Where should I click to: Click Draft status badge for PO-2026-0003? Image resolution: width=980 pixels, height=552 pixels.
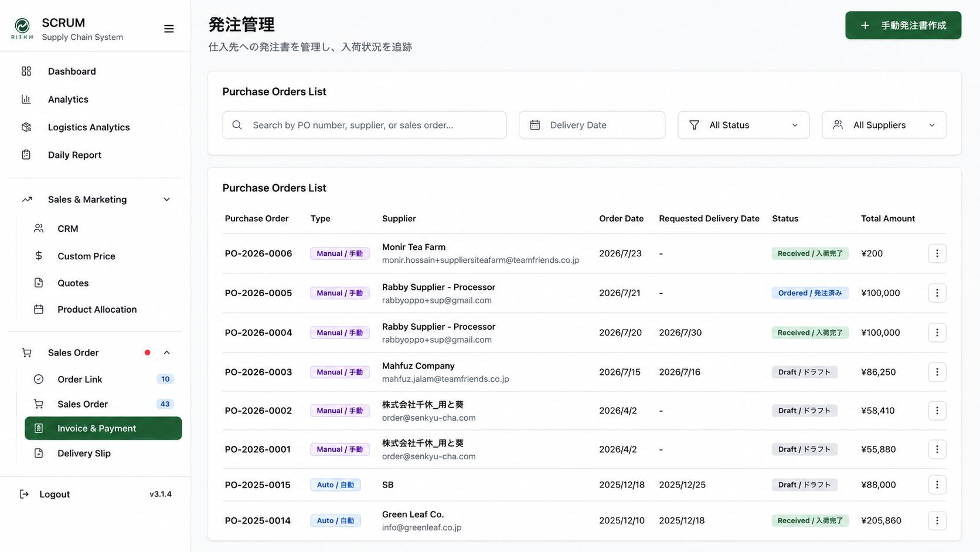click(x=805, y=372)
